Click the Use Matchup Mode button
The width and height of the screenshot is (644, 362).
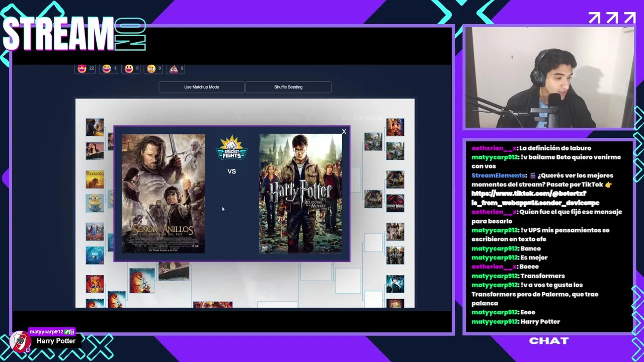point(201,87)
